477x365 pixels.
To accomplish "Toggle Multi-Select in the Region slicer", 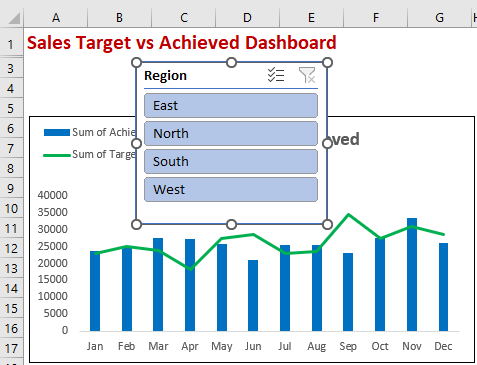I will pyautogui.click(x=276, y=75).
